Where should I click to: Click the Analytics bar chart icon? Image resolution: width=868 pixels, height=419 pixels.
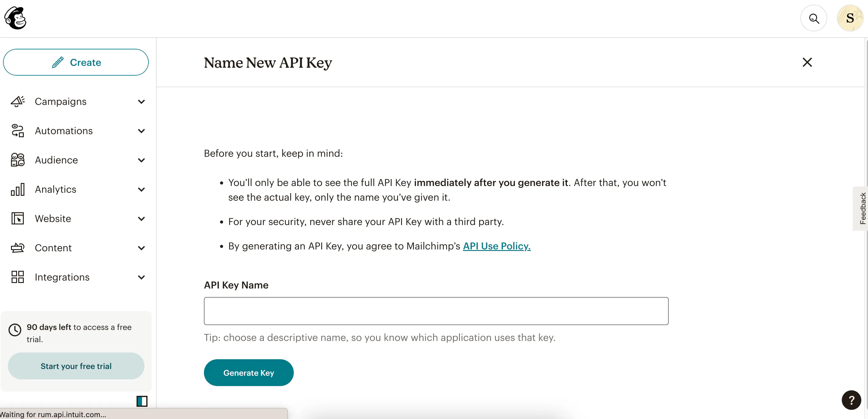(x=17, y=189)
